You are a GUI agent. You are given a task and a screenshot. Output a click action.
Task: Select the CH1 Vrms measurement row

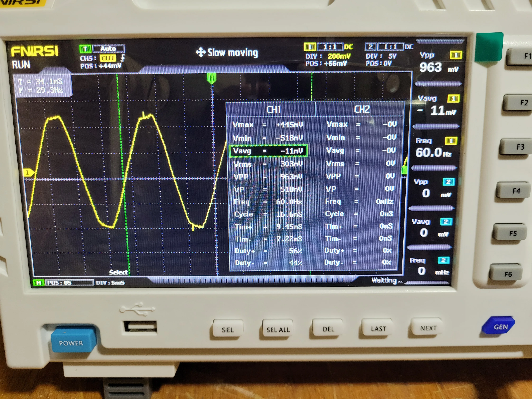268,164
